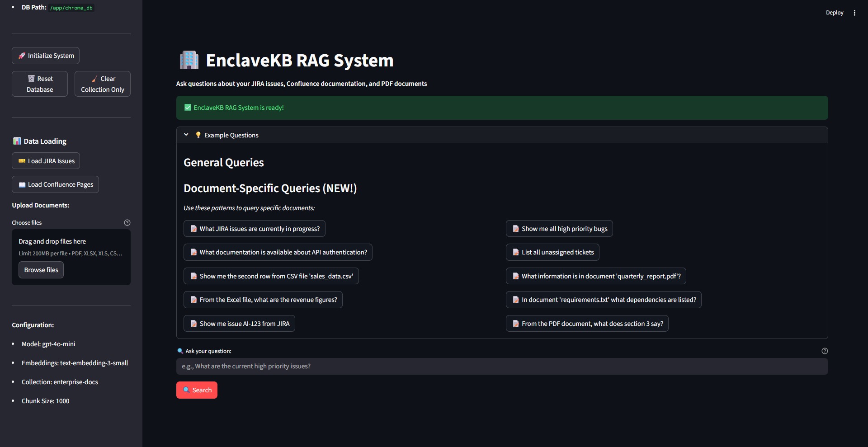Click the help icon beside Choose files
868x447 pixels.
coord(127,222)
